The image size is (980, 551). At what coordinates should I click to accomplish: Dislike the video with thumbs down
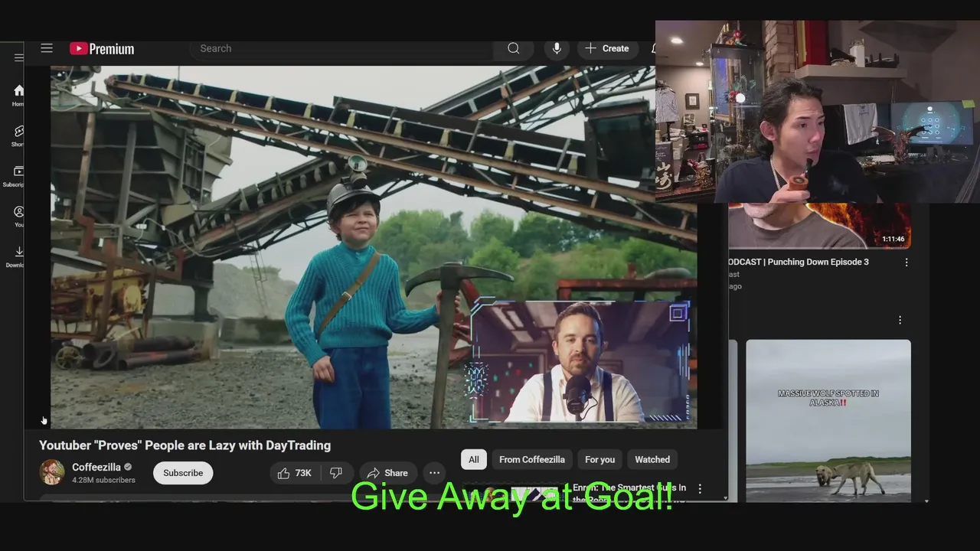[x=336, y=473]
